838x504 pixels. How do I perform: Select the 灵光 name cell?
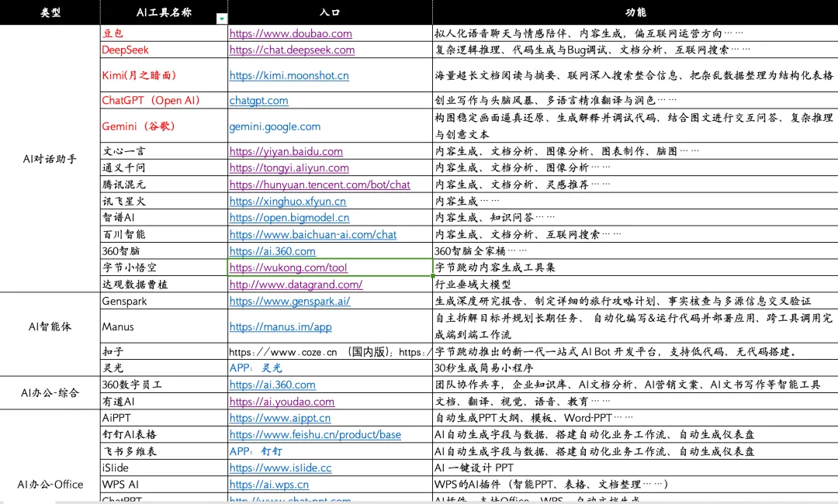164,368
